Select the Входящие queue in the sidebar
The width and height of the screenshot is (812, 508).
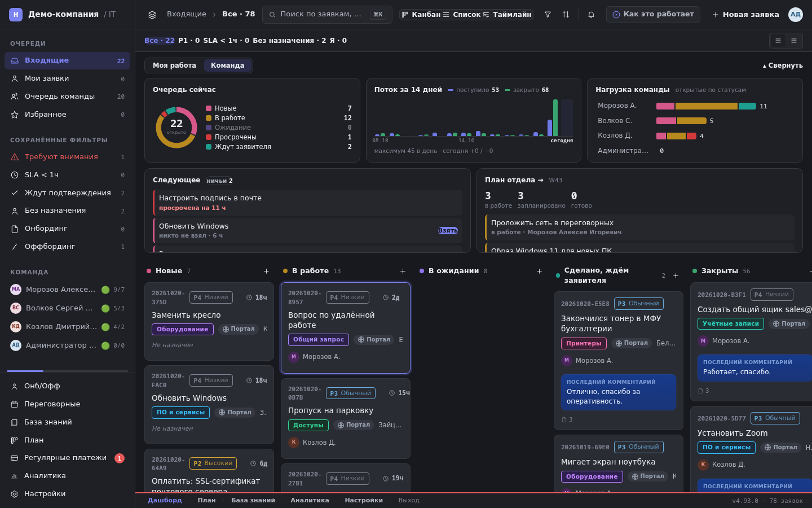point(67,60)
